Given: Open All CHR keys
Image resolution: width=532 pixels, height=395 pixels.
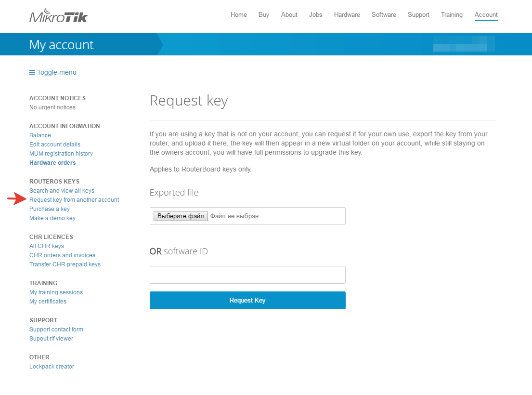Looking at the screenshot, I should coord(47,246).
